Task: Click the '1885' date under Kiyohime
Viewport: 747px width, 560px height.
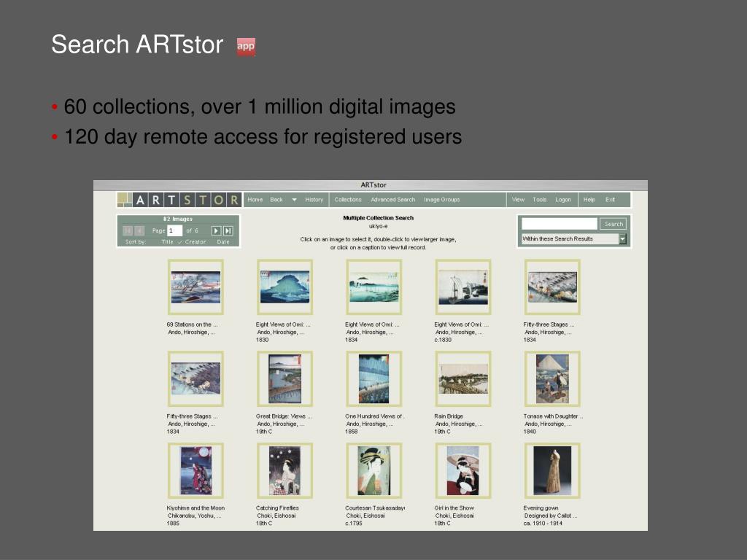Action: point(173,524)
